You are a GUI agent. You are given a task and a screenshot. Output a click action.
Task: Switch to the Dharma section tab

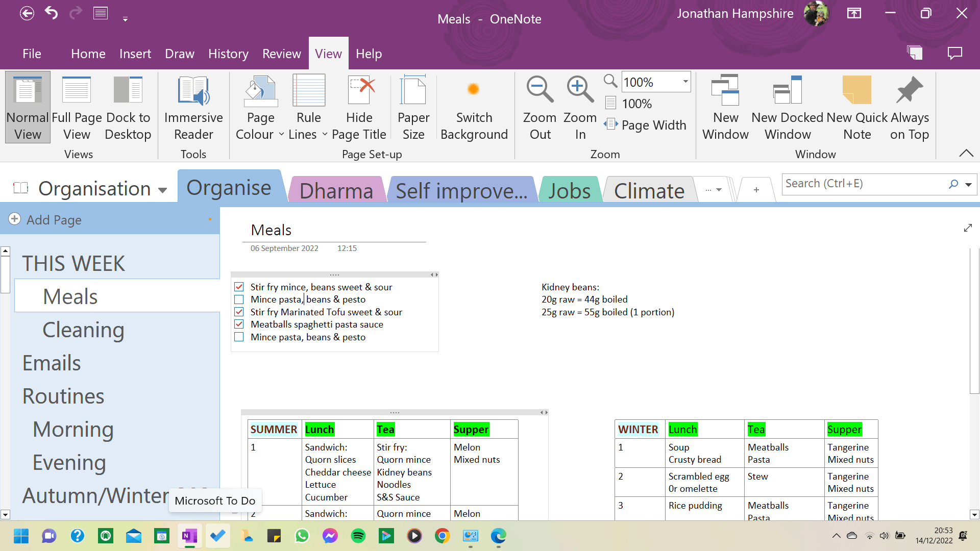(x=336, y=190)
